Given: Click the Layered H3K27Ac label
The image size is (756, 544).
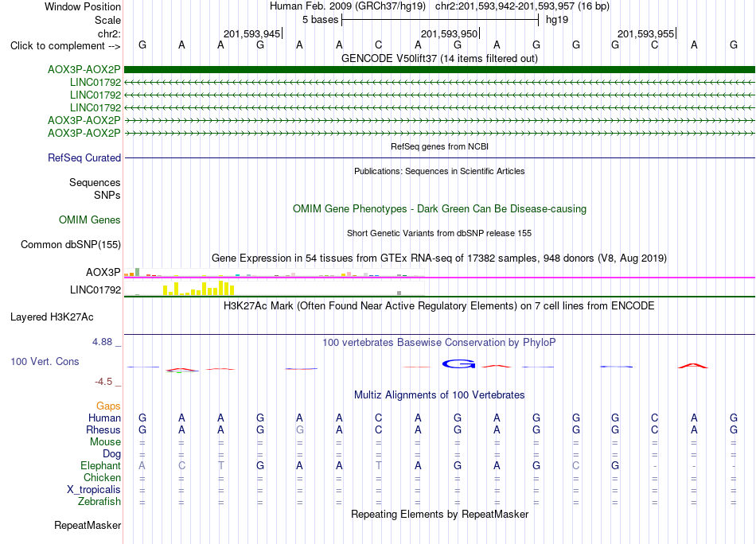Looking at the screenshot, I should 52,317.
